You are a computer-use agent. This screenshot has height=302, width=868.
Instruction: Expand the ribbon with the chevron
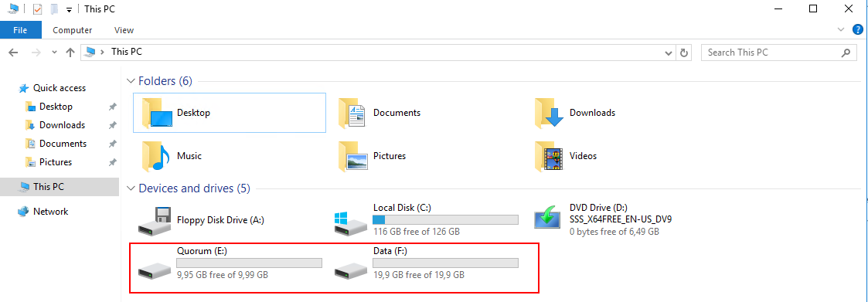842,30
